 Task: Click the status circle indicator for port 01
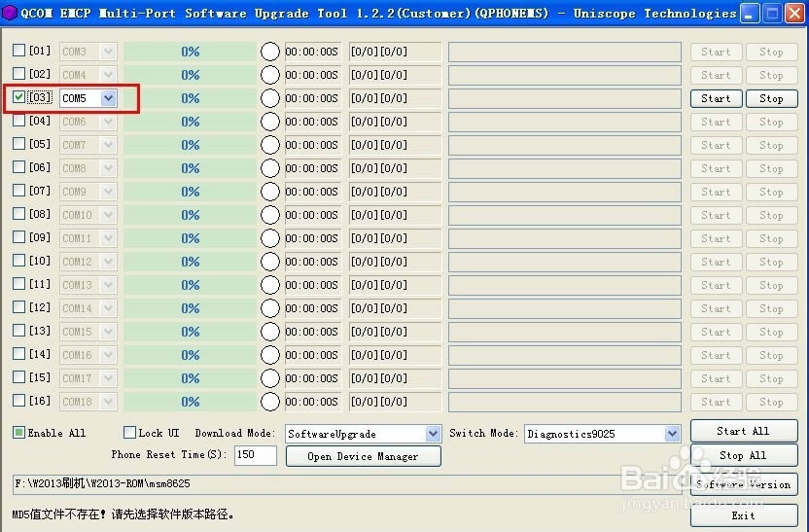pos(270,52)
